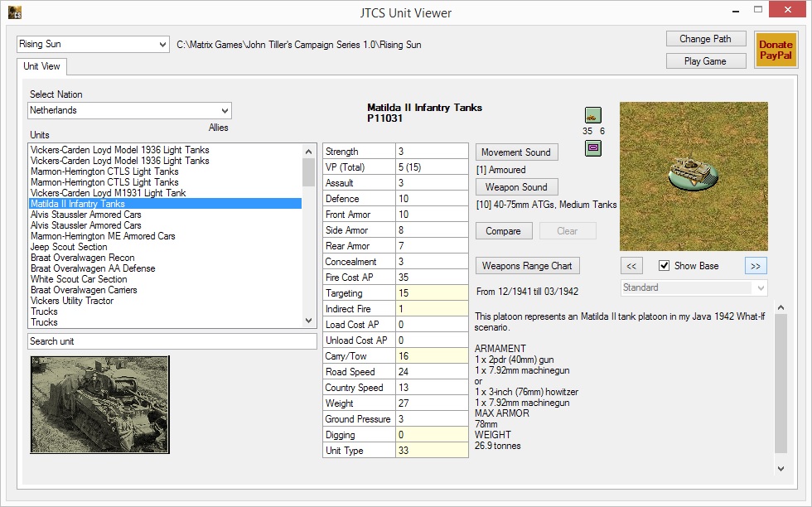The width and height of the screenshot is (812, 507).
Task: Click the JTCS app icon in title bar
Action: click(x=14, y=12)
